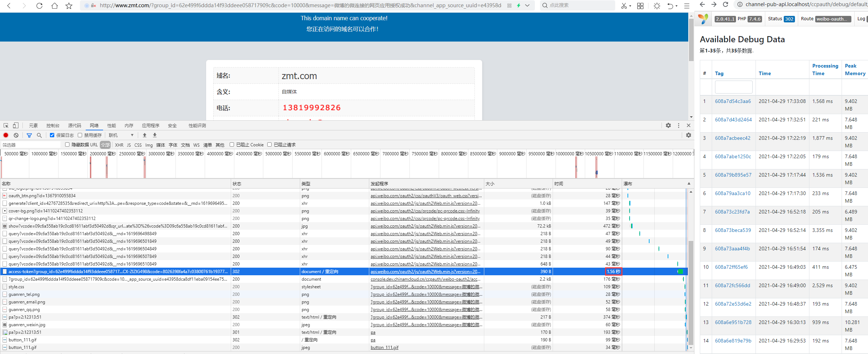Uncheck the 保留日志 preserve log checkbox

click(x=52, y=135)
